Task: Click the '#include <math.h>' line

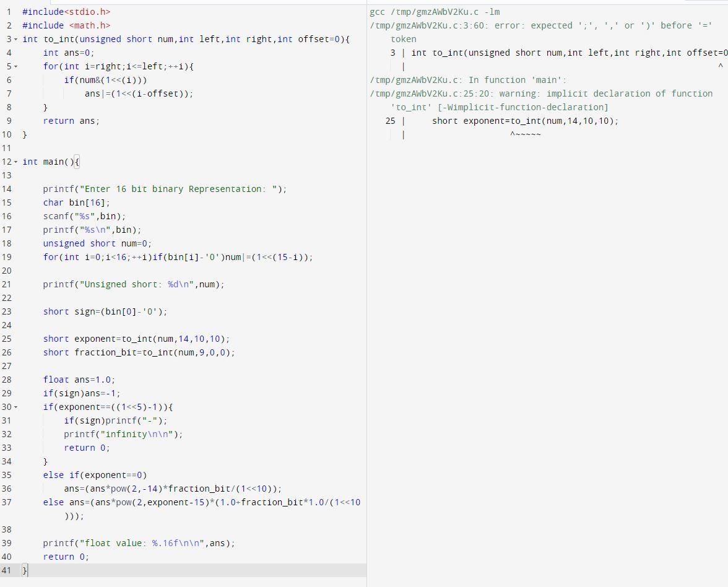Action: [66, 25]
